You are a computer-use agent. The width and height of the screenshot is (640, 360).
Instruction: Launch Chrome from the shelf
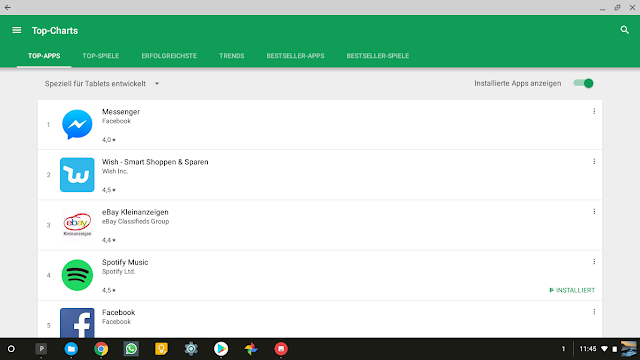101,349
